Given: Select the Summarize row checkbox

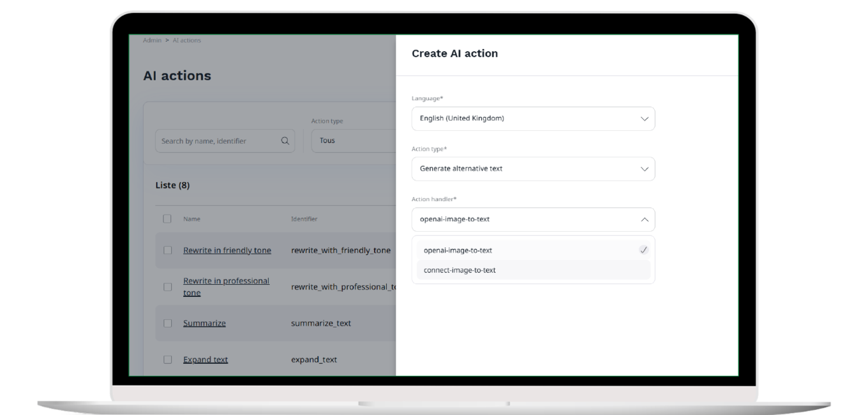Looking at the screenshot, I should point(167,323).
